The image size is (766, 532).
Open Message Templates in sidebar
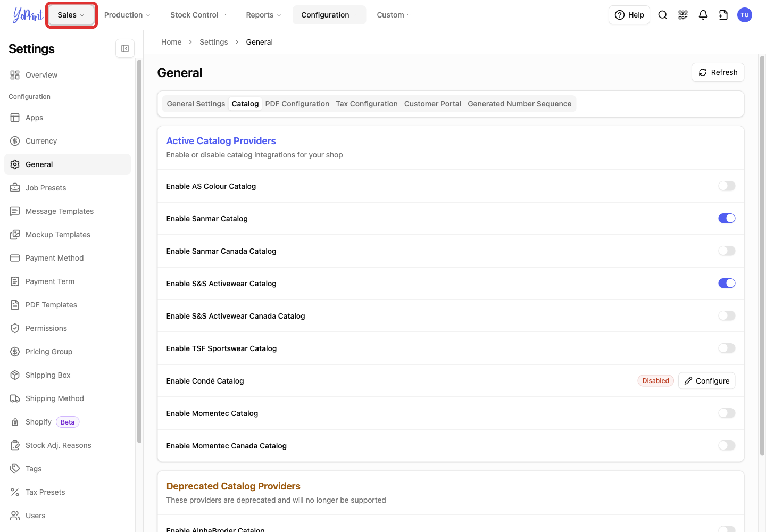pyautogui.click(x=68, y=211)
